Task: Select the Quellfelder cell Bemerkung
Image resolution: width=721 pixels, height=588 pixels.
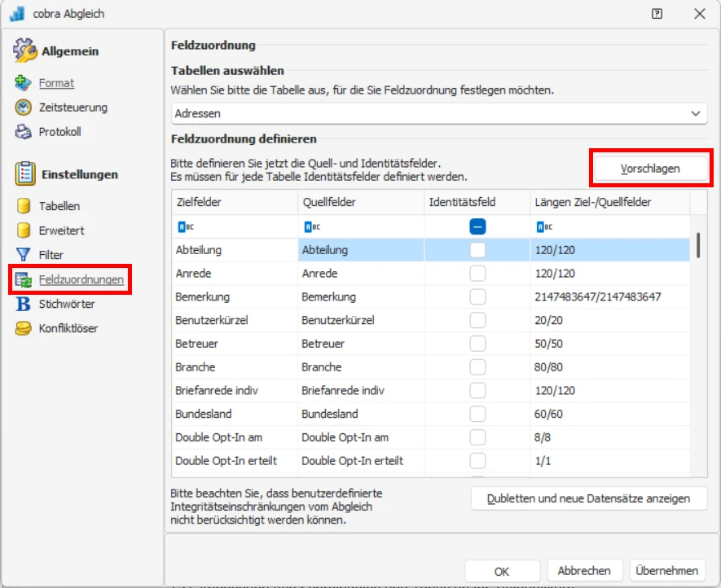Action: pos(361,297)
